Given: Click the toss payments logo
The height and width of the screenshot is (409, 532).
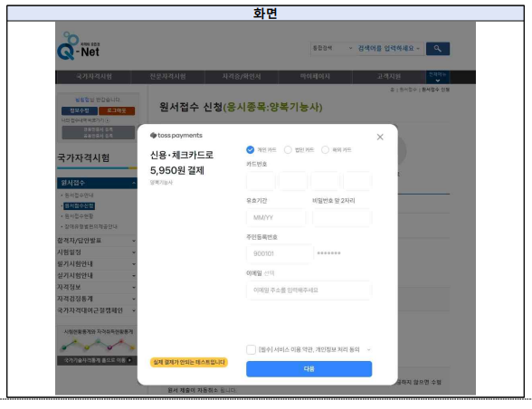Looking at the screenshot, I should pyautogui.click(x=176, y=135).
